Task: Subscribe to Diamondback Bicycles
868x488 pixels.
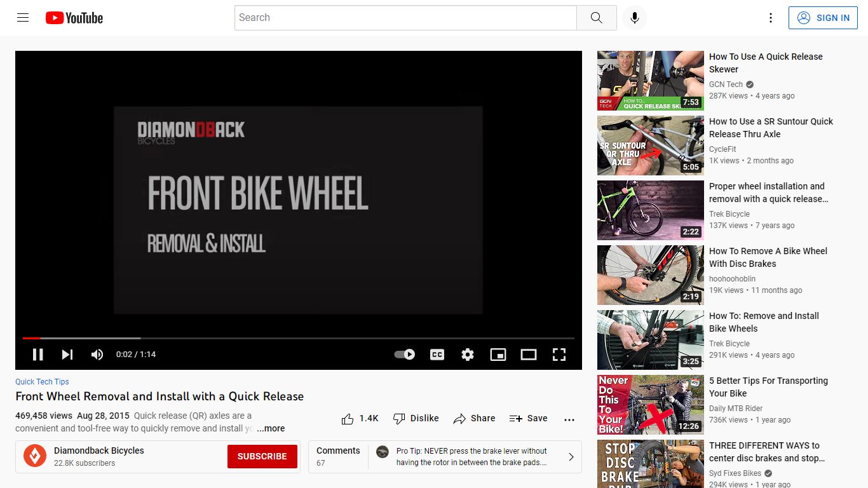Action: click(x=262, y=456)
